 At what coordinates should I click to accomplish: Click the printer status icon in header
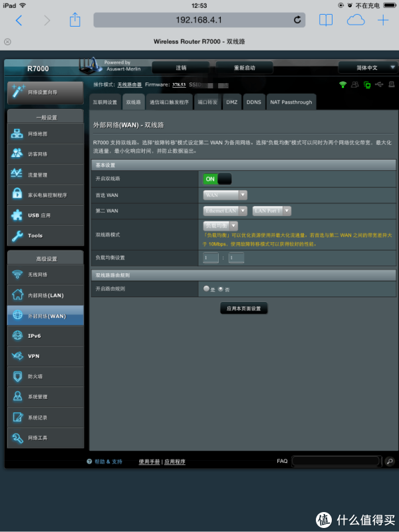tap(391, 84)
